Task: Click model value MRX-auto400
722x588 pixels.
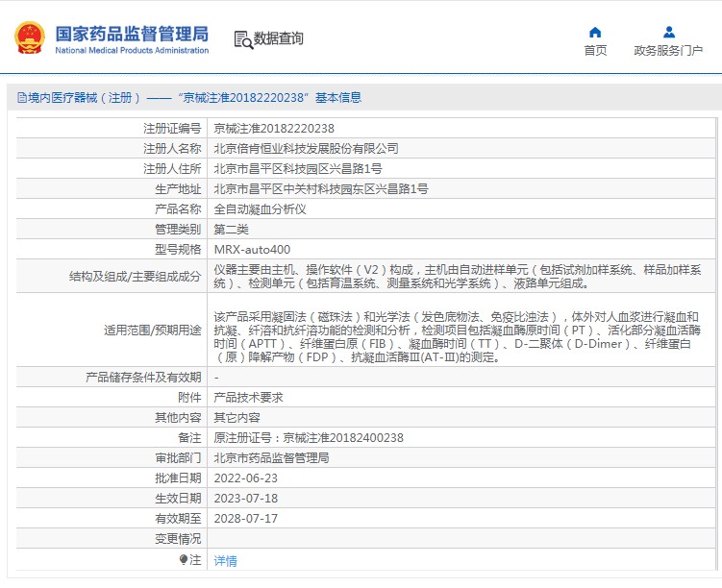Action: click(x=252, y=250)
